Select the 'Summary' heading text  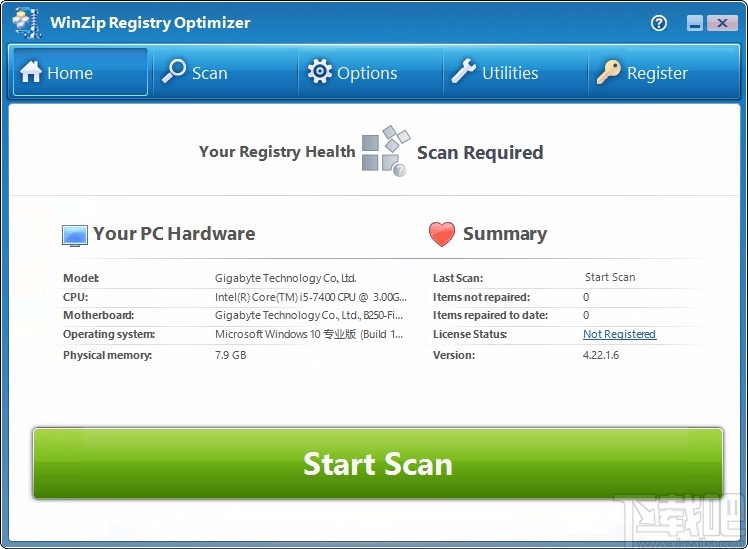(x=505, y=234)
